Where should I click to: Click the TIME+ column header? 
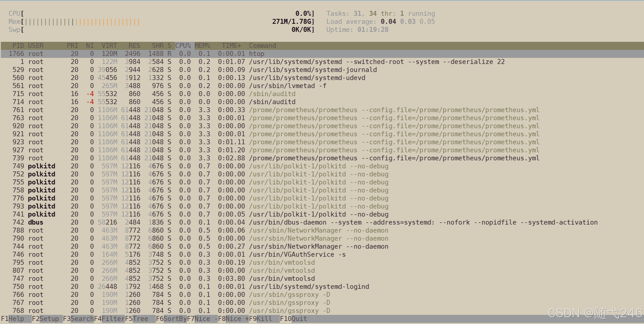click(x=231, y=46)
